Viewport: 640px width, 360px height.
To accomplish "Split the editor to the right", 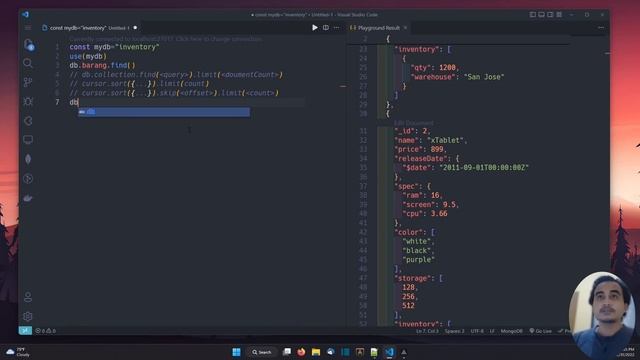I will click(326, 28).
